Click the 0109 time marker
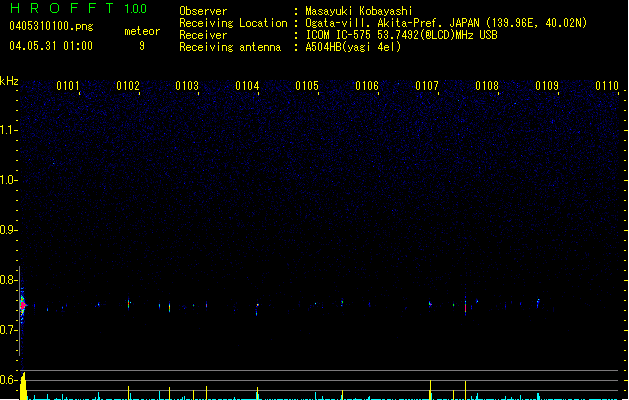Viewport: 629px width, 400px height. [547, 86]
